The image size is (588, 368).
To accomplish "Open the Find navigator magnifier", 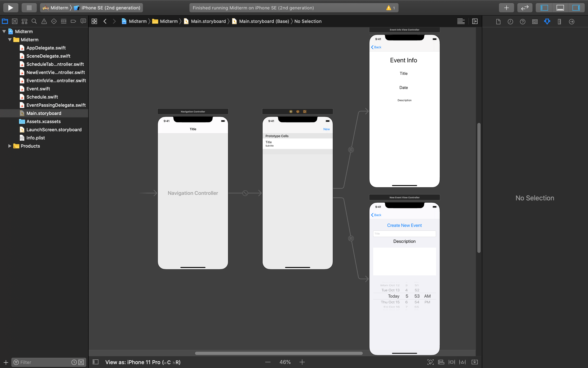I will [34, 21].
